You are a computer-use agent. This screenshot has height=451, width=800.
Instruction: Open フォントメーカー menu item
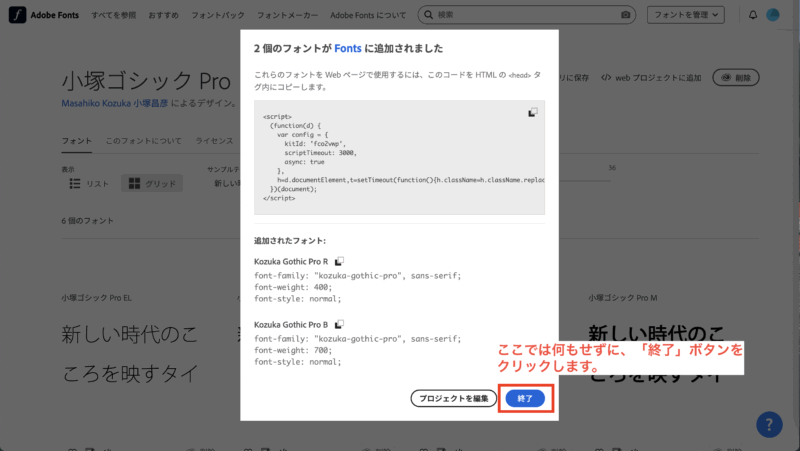tap(287, 15)
